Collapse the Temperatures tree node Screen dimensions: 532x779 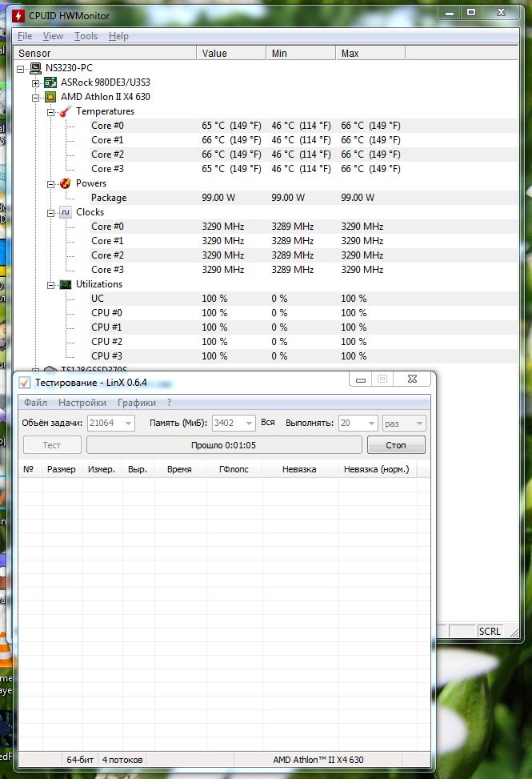50,111
